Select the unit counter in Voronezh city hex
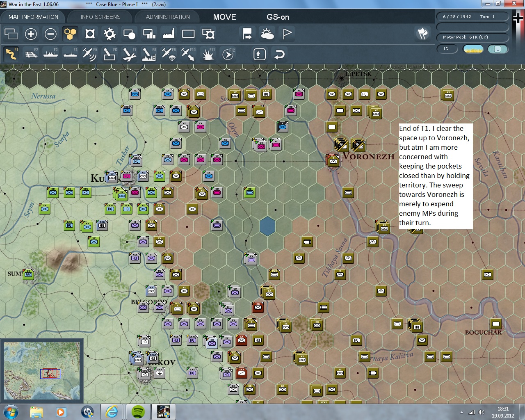The height and width of the screenshot is (420, 525). click(x=333, y=161)
